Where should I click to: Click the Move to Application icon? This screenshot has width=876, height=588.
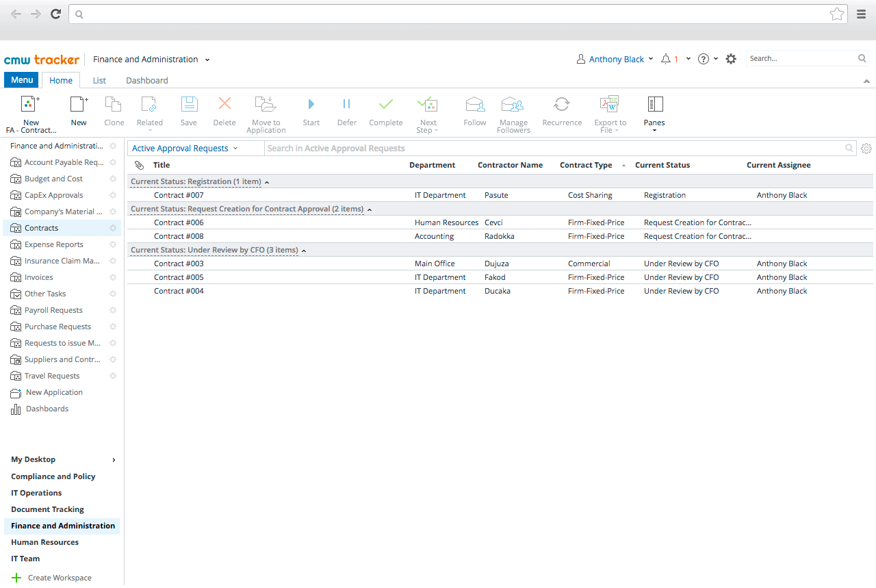coord(266,104)
